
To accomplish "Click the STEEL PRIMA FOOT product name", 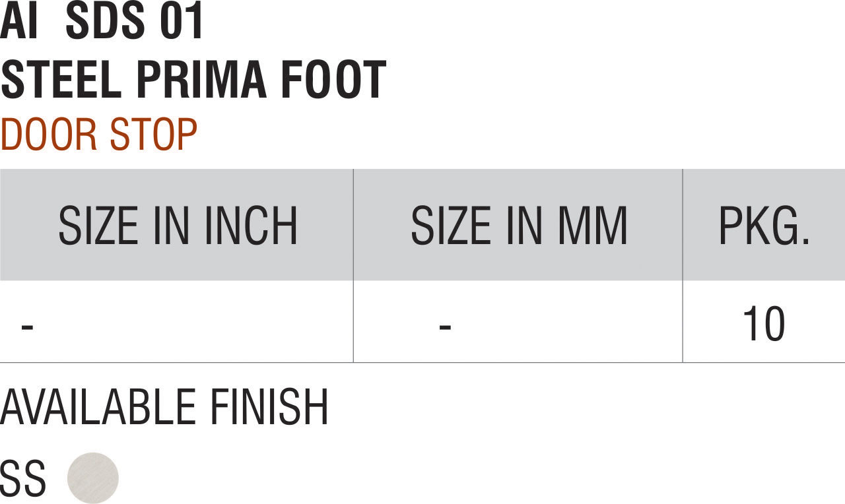I will pos(193,80).
